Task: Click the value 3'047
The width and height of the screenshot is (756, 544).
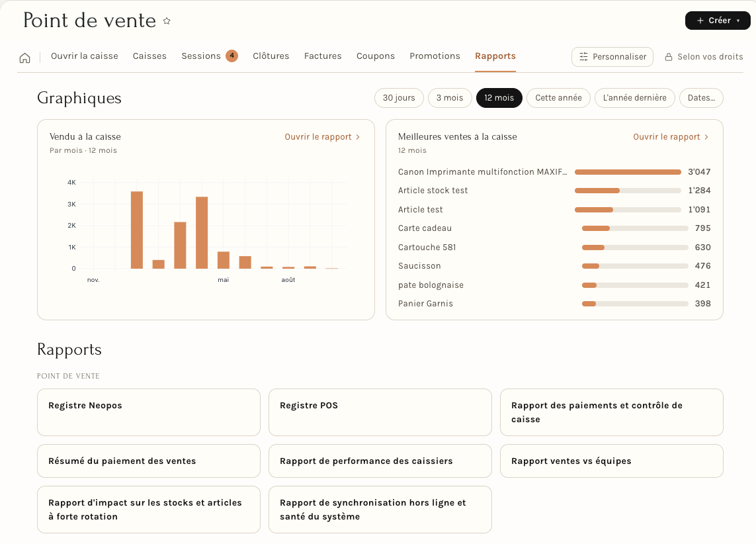Action: point(699,171)
